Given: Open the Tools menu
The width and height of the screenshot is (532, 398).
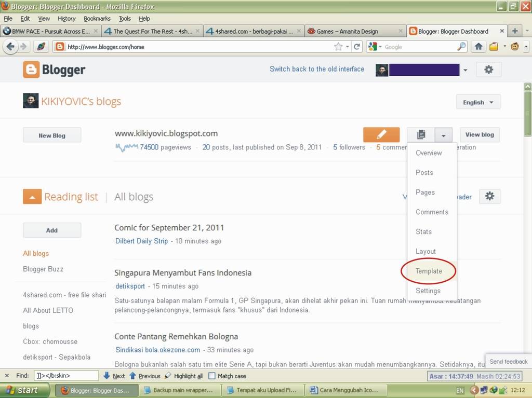Looking at the screenshot, I should point(125,18).
